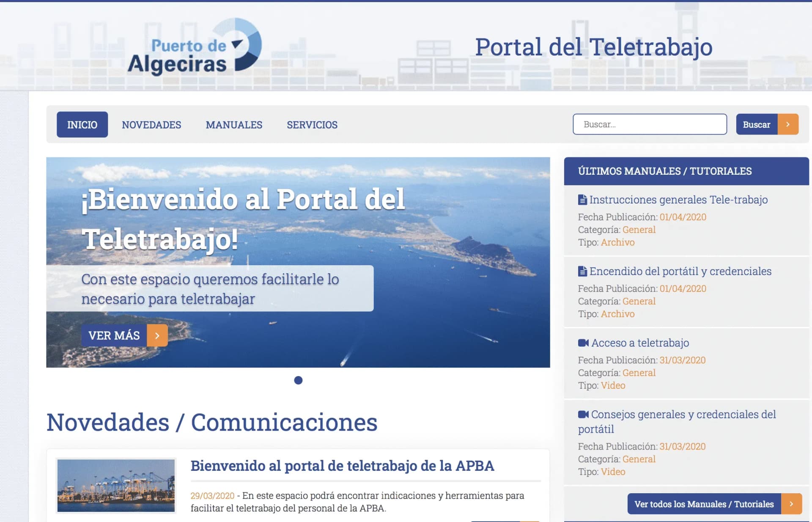This screenshot has height=522, width=812.
Task: Click the video camera icon beside Consejos generales
Action: (x=583, y=414)
